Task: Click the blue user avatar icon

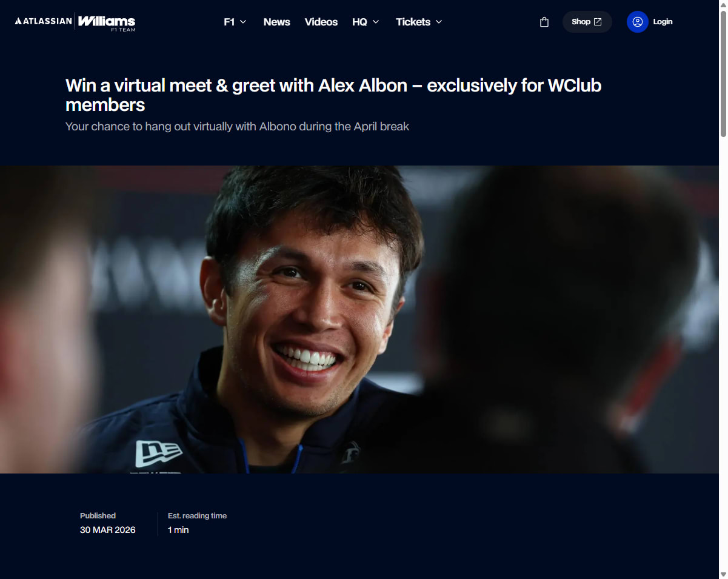Action: coord(637,22)
